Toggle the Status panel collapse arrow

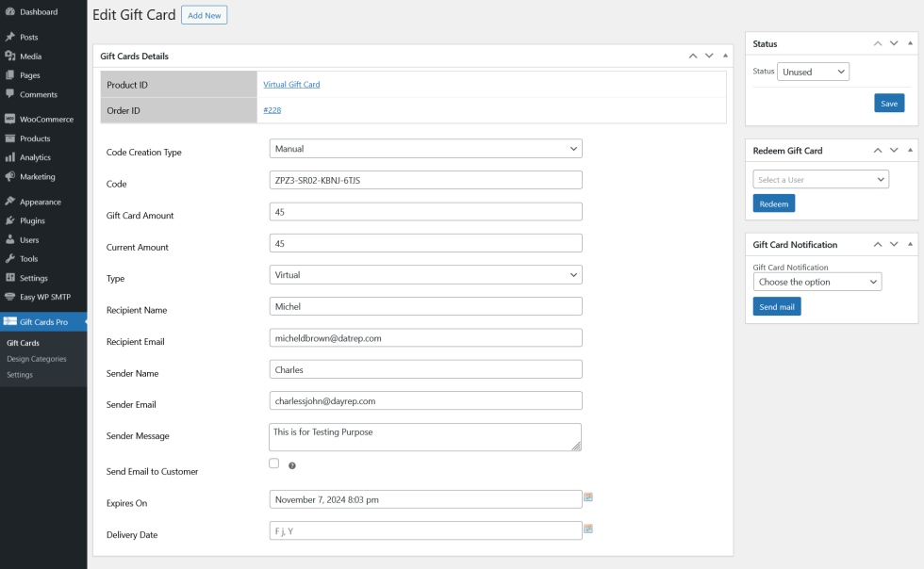(910, 43)
